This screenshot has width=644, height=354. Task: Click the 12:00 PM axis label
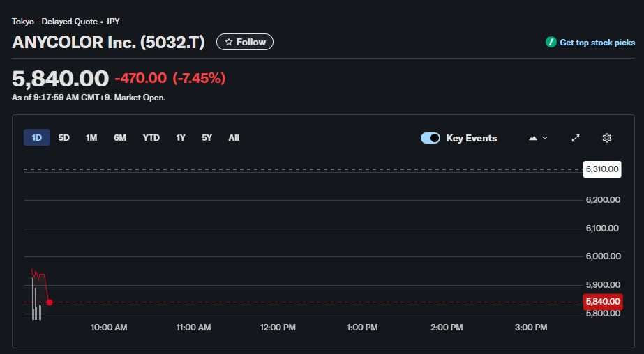coord(278,328)
